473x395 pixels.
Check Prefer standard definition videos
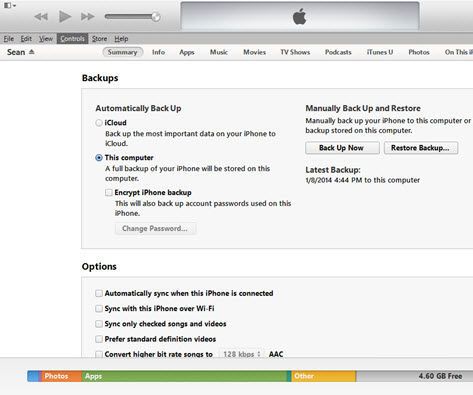click(x=99, y=339)
